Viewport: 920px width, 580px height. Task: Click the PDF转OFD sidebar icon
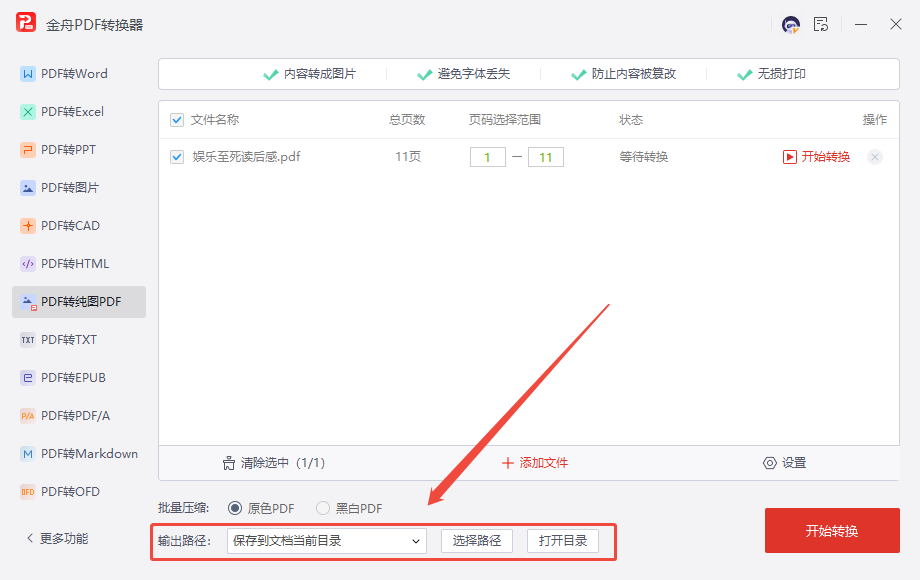point(28,492)
